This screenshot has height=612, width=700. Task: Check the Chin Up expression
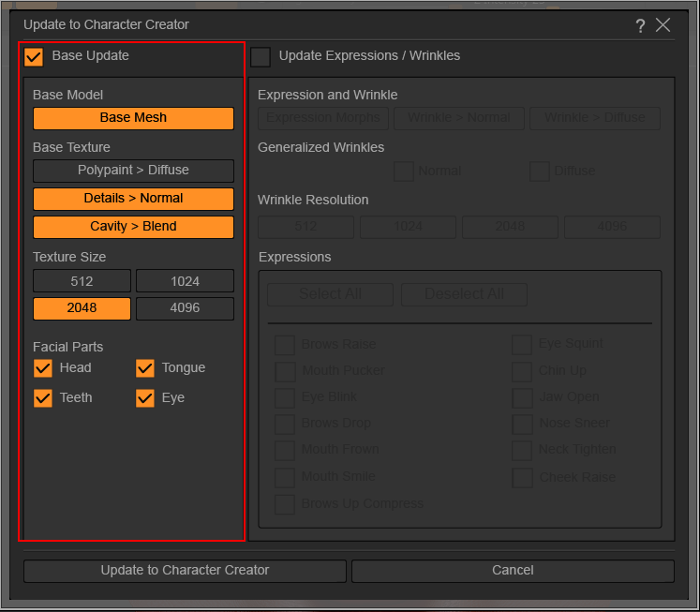522,371
